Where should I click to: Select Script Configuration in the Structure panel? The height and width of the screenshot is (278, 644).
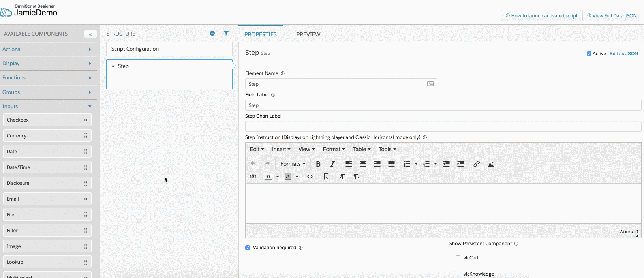click(x=169, y=49)
